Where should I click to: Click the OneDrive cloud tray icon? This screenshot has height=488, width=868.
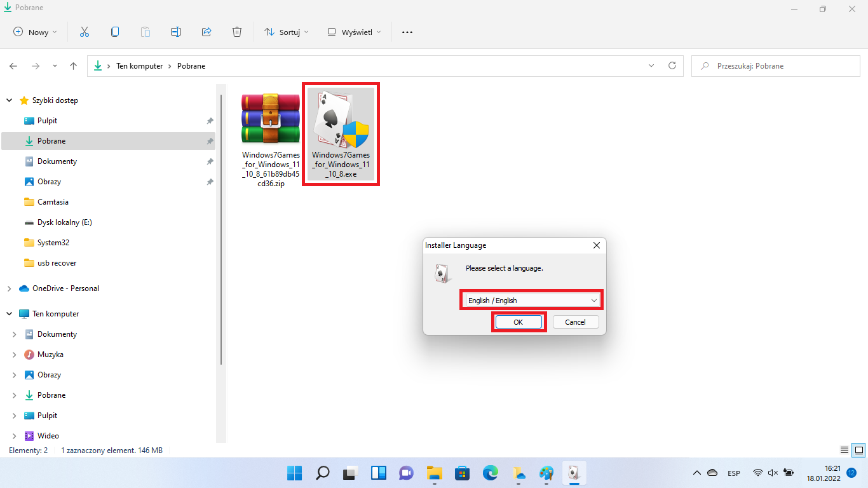click(712, 473)
